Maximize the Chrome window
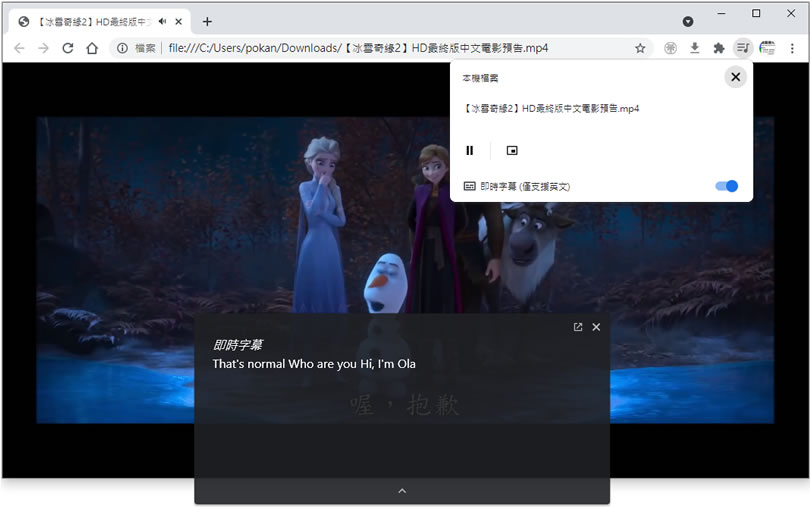 pyautogui.click(x=756, y=13)
